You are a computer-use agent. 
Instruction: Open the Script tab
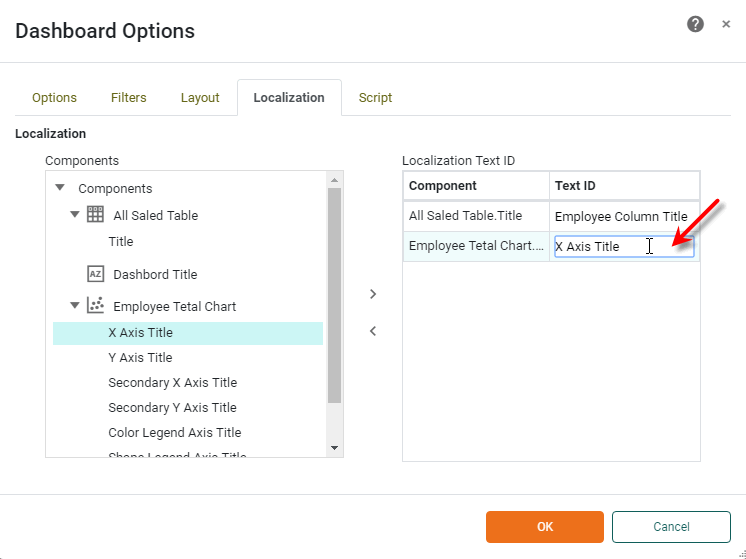375,97
